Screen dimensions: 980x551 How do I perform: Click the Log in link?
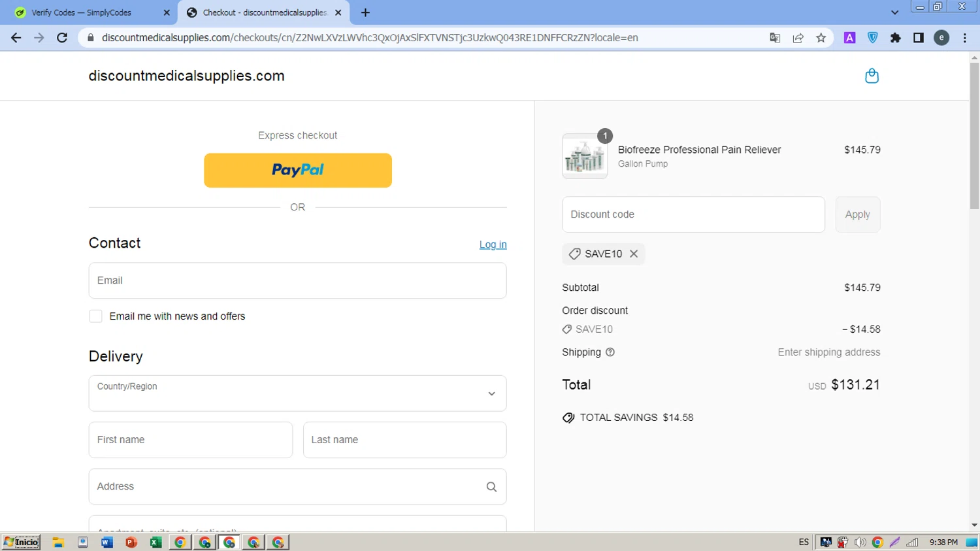(x=493, y=244)
